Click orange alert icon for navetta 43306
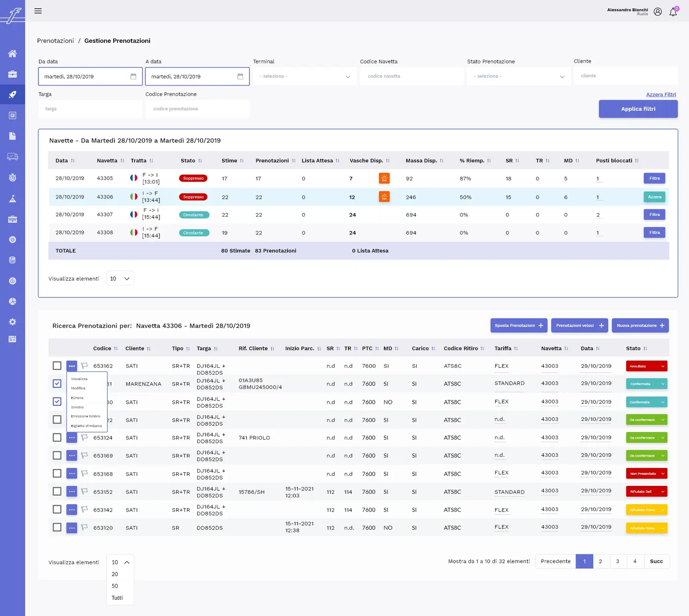 pyautogui.click(x=384, y=197)
